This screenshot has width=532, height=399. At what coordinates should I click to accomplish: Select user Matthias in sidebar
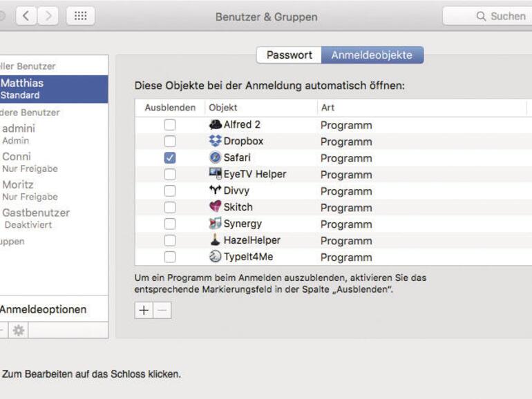(54, 89)
